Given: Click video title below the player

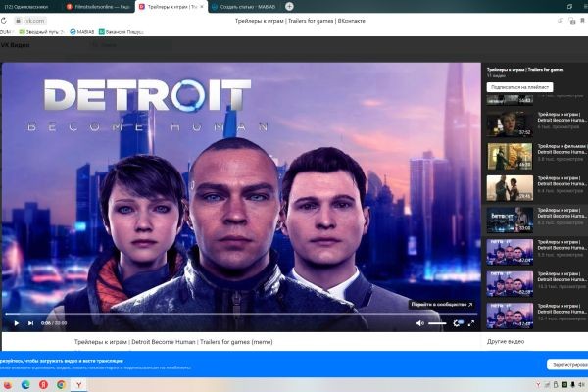Looking at the screenshot, I should (173, 342).
